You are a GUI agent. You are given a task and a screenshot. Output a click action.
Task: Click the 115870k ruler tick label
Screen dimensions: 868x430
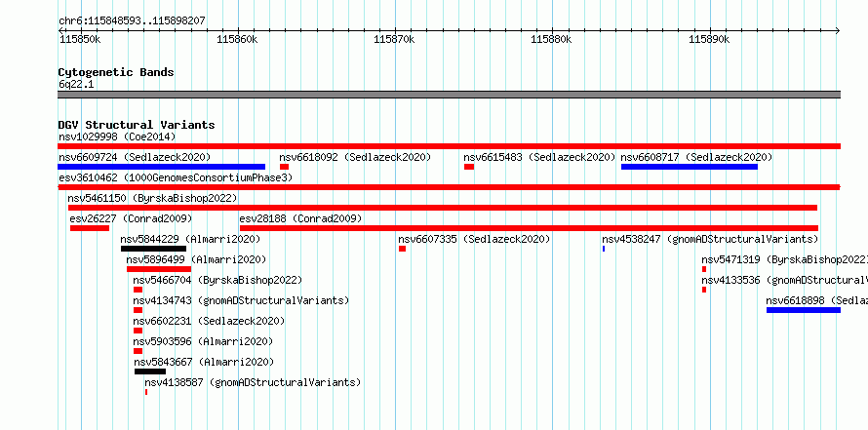coord(394,39)
